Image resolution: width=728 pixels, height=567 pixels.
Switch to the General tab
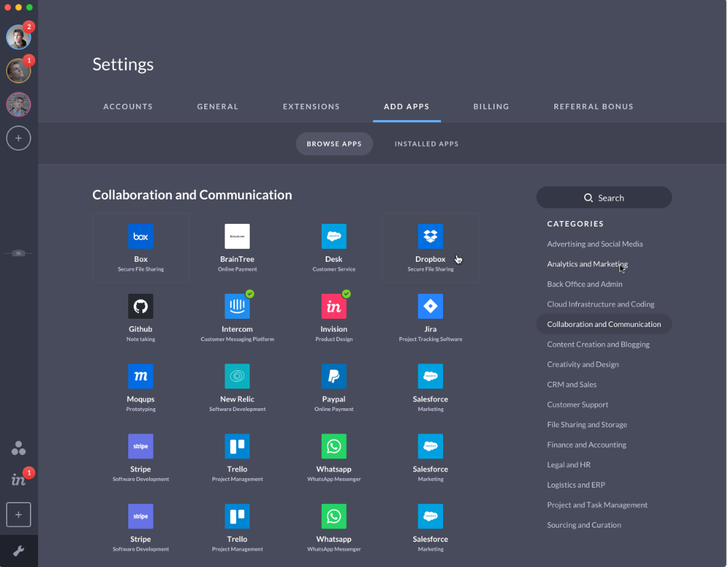(218, 106)
